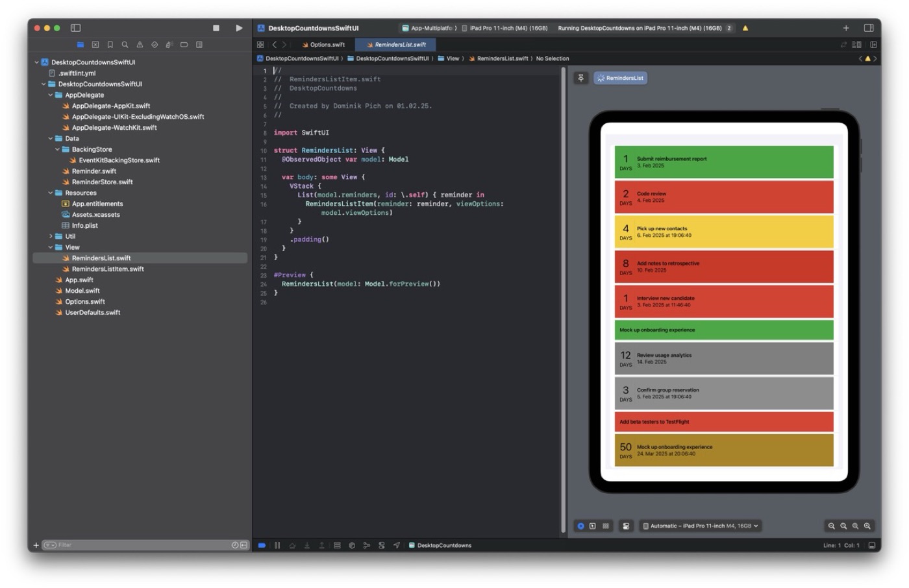
Task: Open preview device settings icon
Action: pyautogui.click(x=626, y=526)
